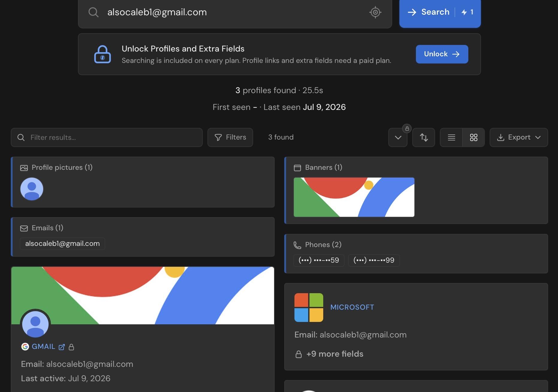This screenshot has width=558, height=392.
Task: Click the lock icon beside GMAIL label
Action: pyautogui.click(x=71, y=347)
